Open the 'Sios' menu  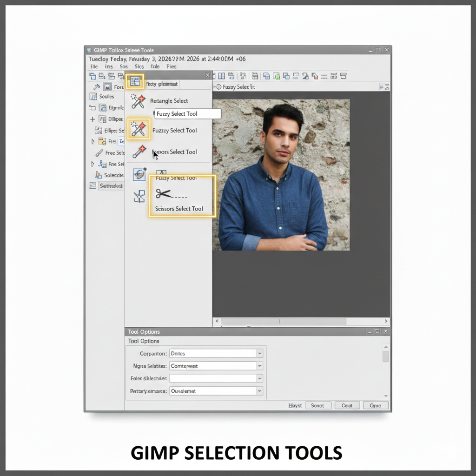coord(139,66)
